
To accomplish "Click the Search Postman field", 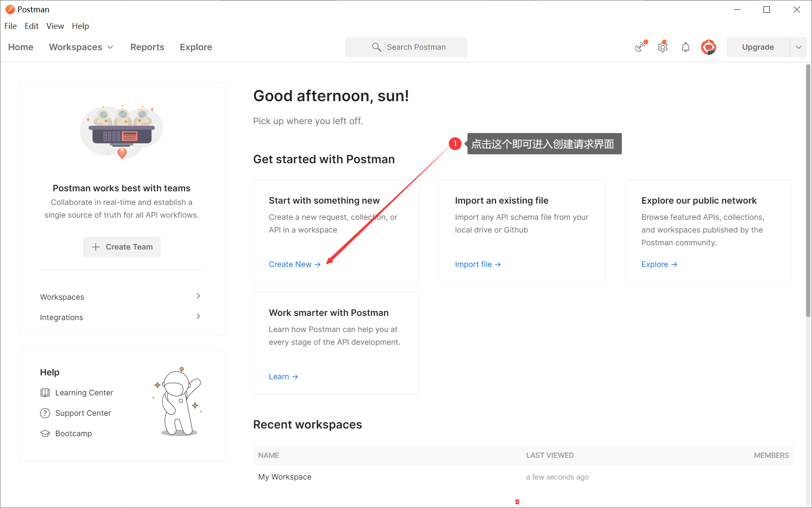I will 406,47.
